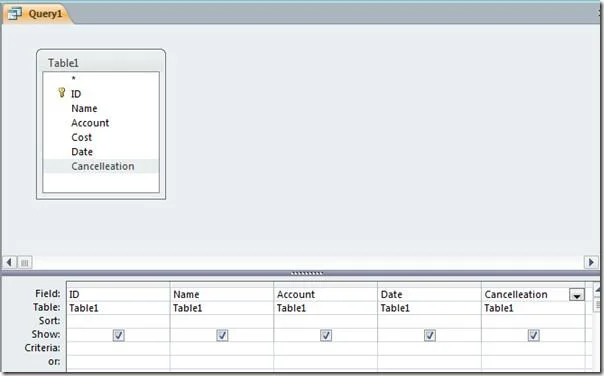Click the pane splitter handle dots
This screenshot has width=604, height=376.
point(307,274)
